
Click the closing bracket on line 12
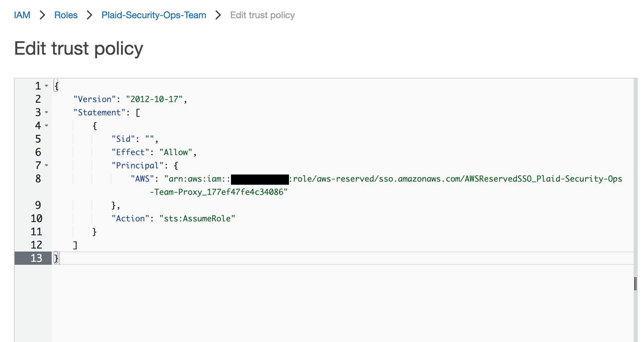pos(75,245)
